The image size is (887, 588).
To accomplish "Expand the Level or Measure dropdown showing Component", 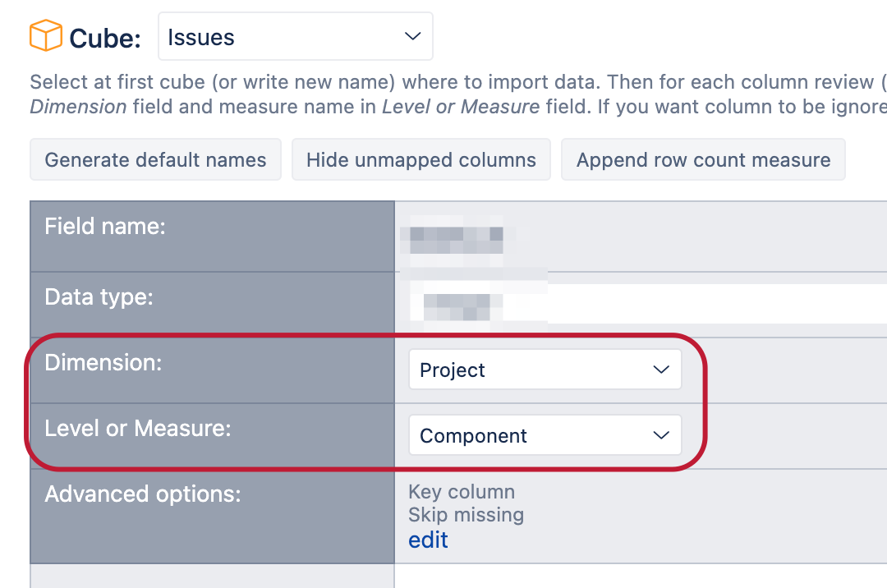I will click(545, 434).
